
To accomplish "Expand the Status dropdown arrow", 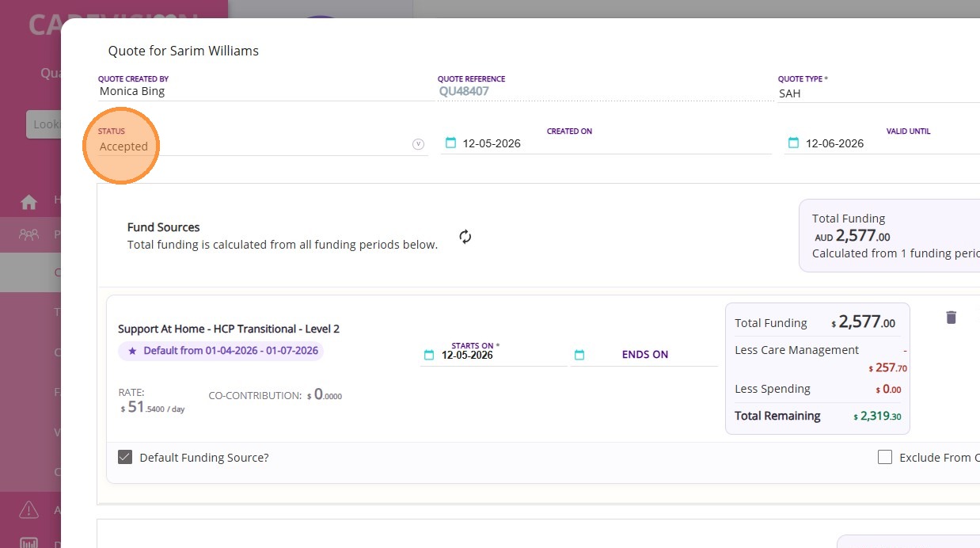I will pos(419,144).
